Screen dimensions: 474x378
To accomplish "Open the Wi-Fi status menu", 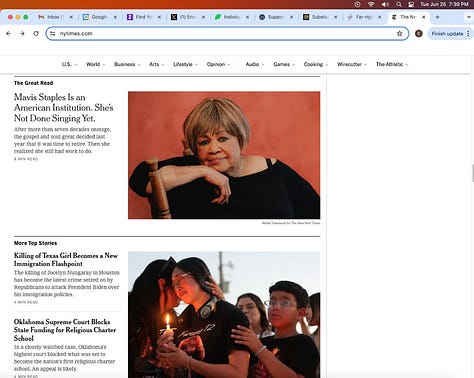I will 371,4.
